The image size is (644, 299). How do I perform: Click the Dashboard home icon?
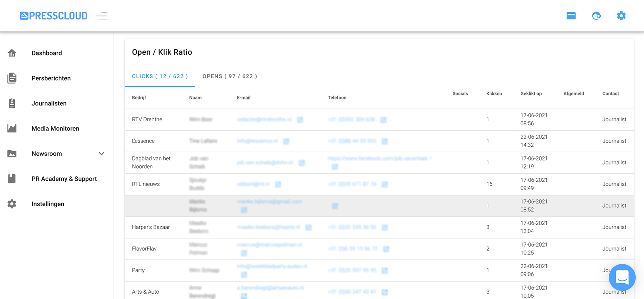pyautogui.click(x=12, y=53)
